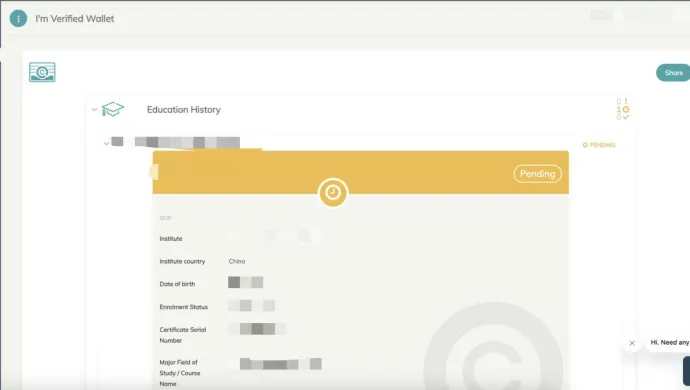Click the white Pending badge on the banner

[x=537, y=174]
